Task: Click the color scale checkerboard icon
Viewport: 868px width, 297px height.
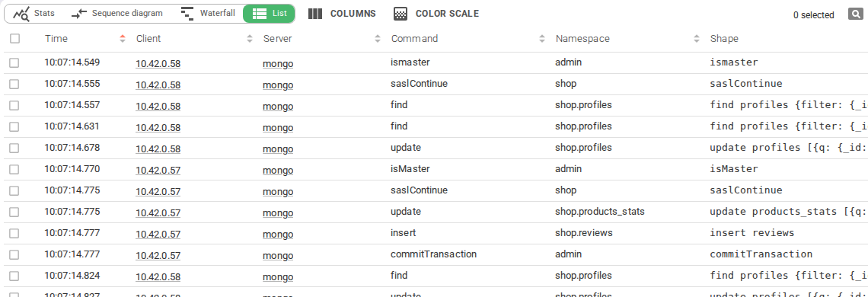Action: pos(400,14)
